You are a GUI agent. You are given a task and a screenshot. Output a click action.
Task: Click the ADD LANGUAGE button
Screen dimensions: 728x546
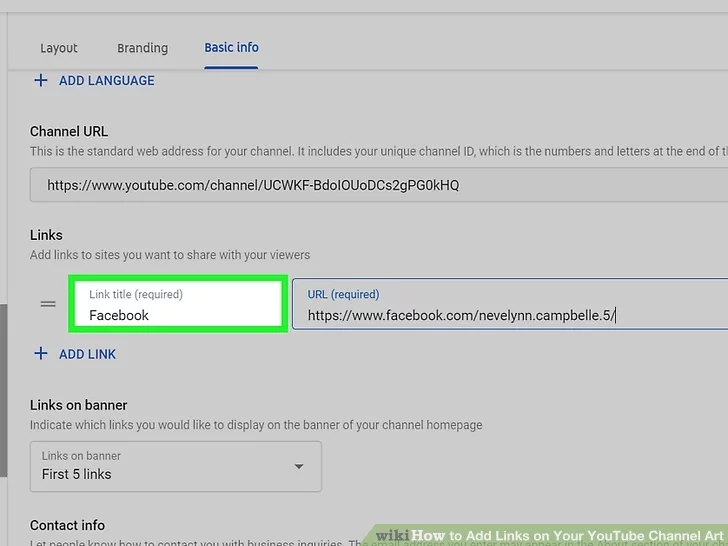pos(94,80)
